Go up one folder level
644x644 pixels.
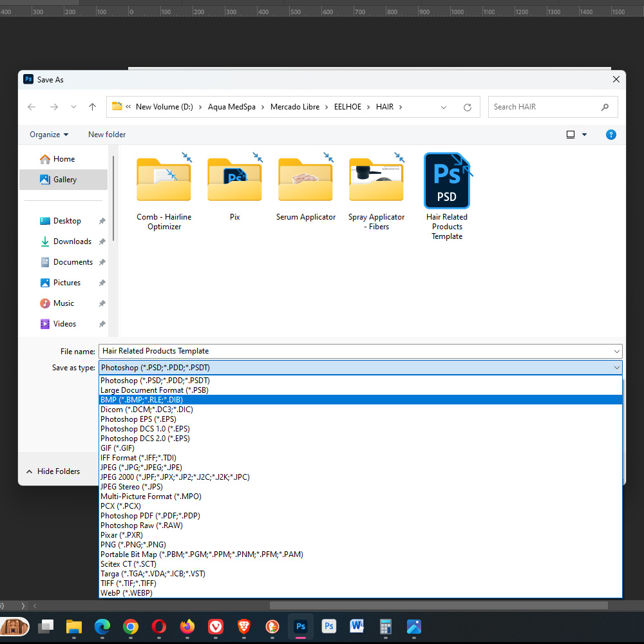[92, 107]
